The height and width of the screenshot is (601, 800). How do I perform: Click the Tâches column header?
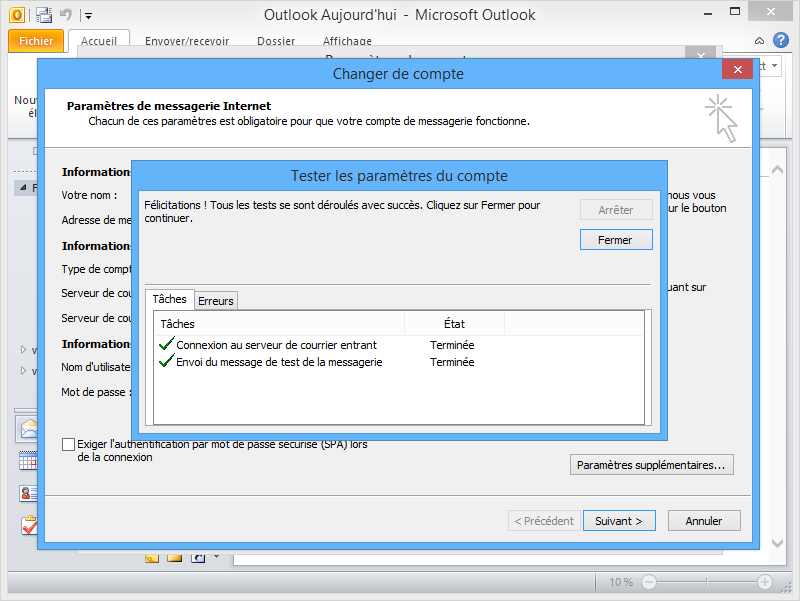pyautogui.click(x=279, y=324)
